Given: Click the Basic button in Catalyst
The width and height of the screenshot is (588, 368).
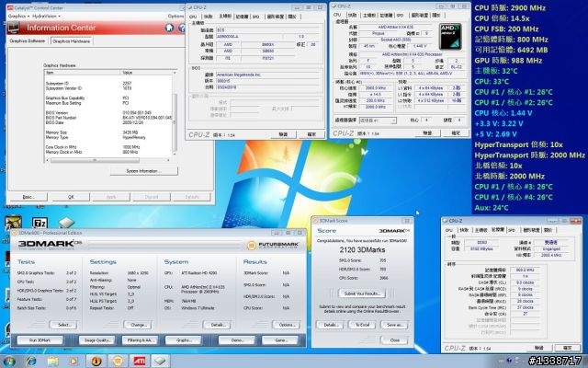Looking at the screenshot, I should point(28,197).
